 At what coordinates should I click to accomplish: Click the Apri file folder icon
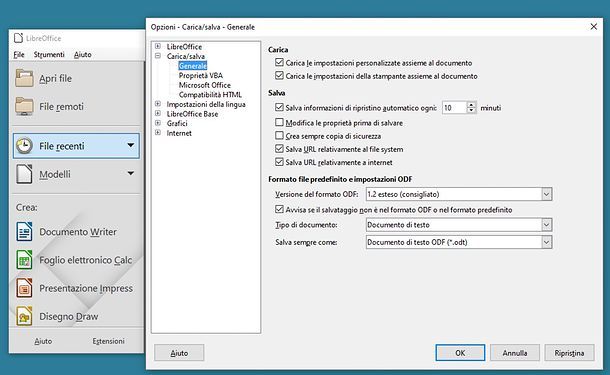[x=24, y=78]
